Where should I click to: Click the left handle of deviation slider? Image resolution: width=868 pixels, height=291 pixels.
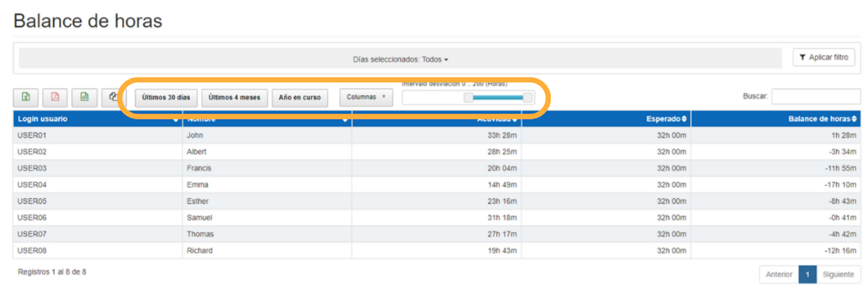468,98
